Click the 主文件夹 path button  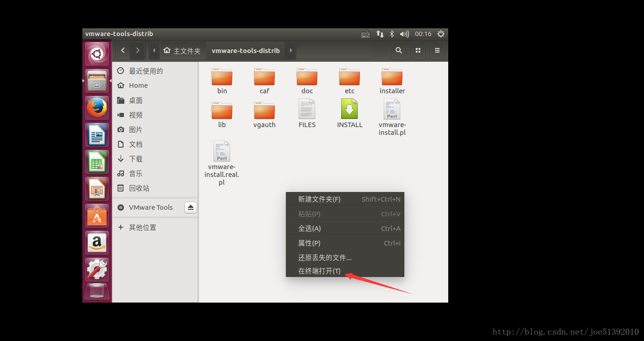pos(182,51)
